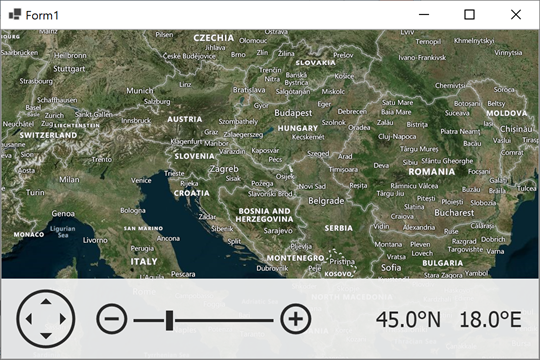Click the Split city label

click(234, 241)
